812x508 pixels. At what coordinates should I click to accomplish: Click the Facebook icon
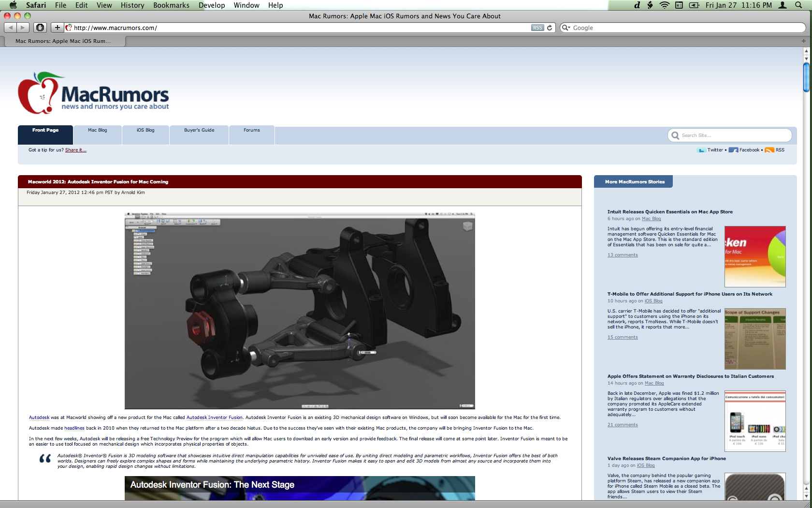point(733,150)
